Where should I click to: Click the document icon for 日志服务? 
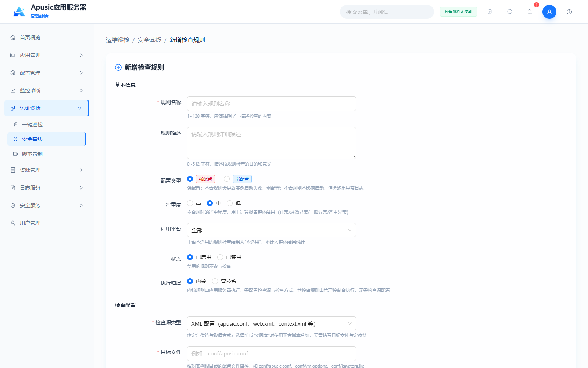(13, 188)
